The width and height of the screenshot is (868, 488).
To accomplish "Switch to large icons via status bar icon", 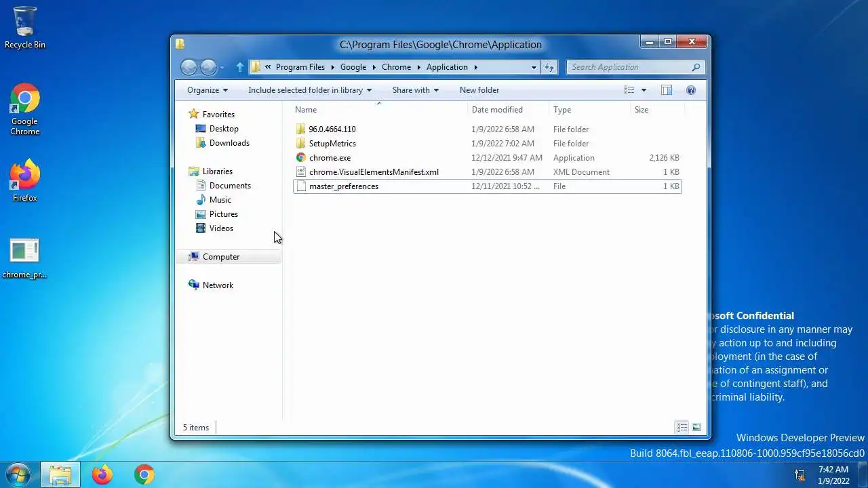I will [x=696, y=427].
